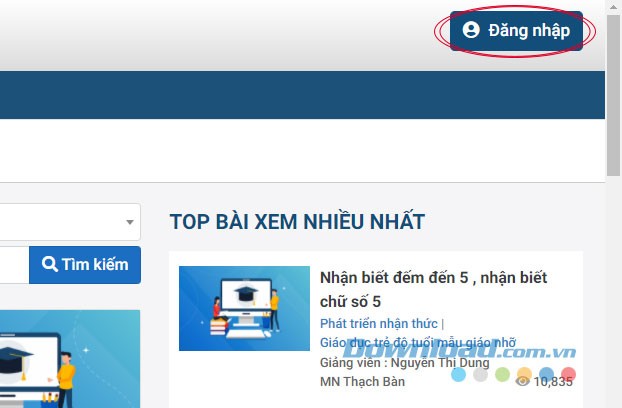This screenshot has width=622, height=408.
Task: Click the red watermark dot
Action: 568,375
